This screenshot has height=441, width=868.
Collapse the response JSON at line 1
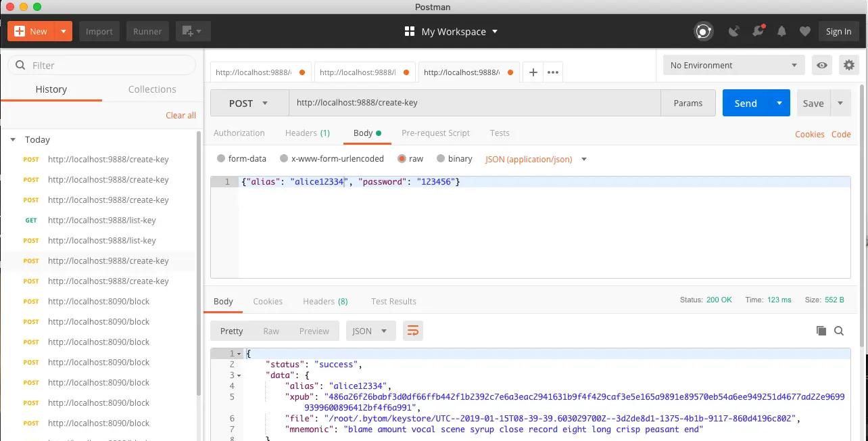point(239,354)
